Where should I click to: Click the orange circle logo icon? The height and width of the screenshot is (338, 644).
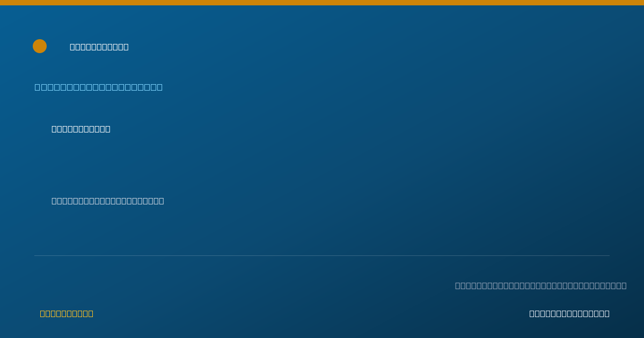click(x=40, y=46)
